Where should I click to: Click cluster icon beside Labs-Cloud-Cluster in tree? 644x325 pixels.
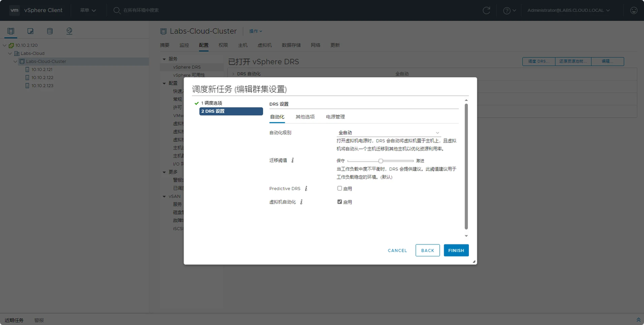(22, 62)
